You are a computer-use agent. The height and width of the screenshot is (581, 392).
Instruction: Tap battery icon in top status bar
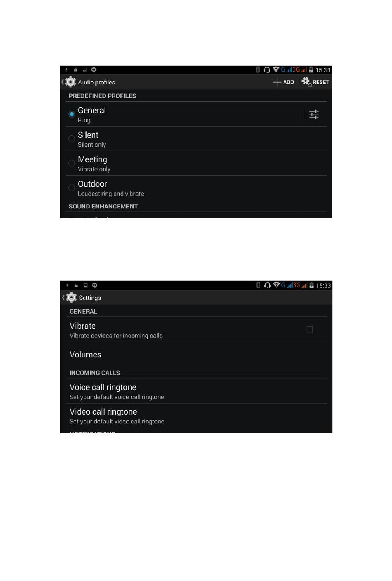coord(311,70)
